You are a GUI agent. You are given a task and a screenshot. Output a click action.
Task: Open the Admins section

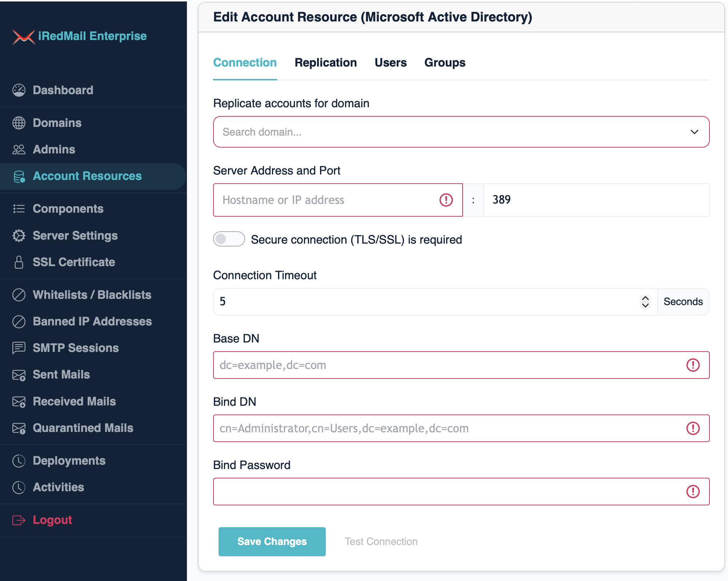coord(54,149)
